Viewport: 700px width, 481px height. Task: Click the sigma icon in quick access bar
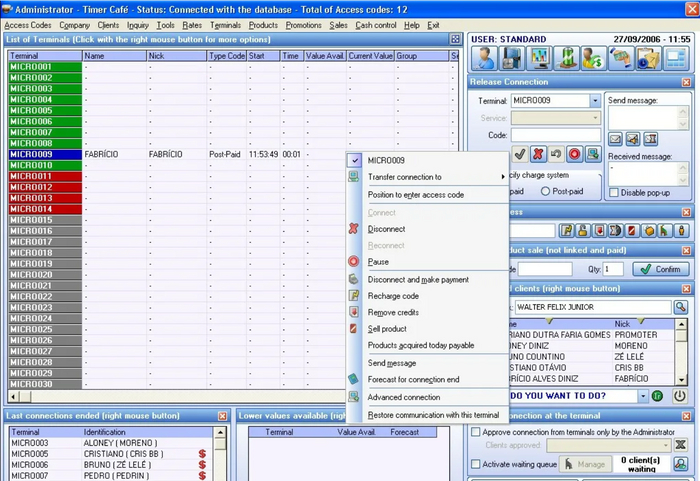tap(616, 231)
